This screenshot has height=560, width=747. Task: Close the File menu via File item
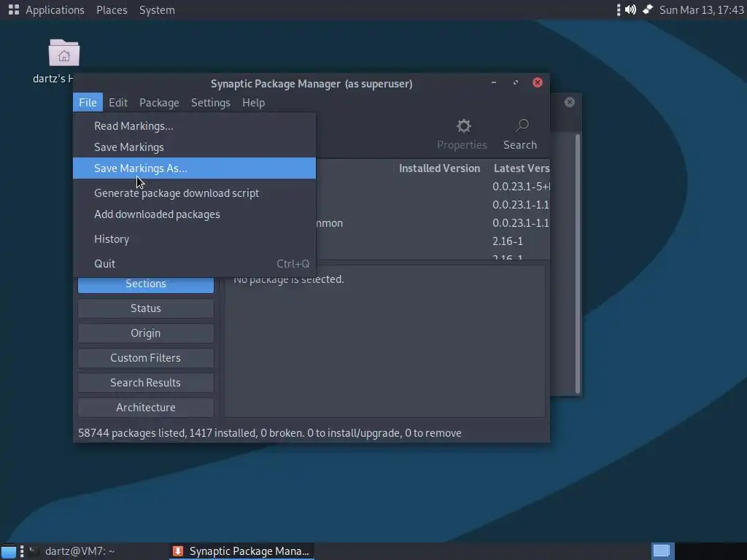click(x=88, y=102)
